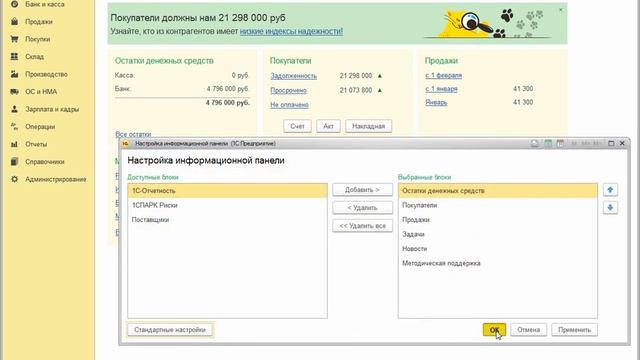The image size is (640, 360).
Task: Open the Просрочено link
Action: (288, 91)
